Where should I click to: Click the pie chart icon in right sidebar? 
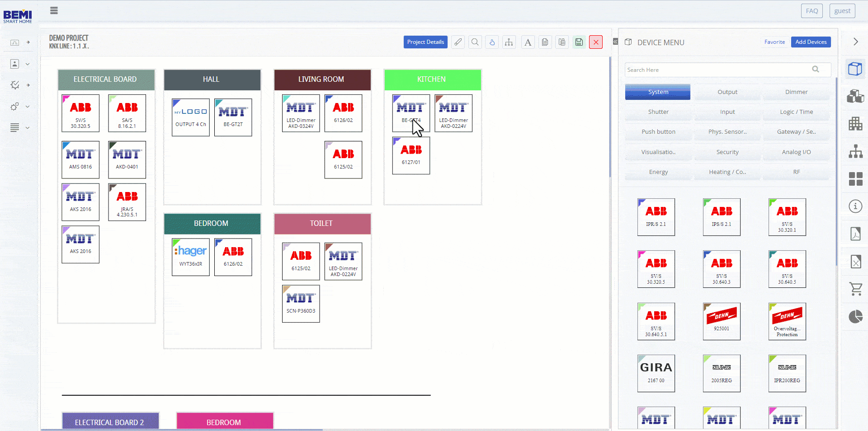855,317
